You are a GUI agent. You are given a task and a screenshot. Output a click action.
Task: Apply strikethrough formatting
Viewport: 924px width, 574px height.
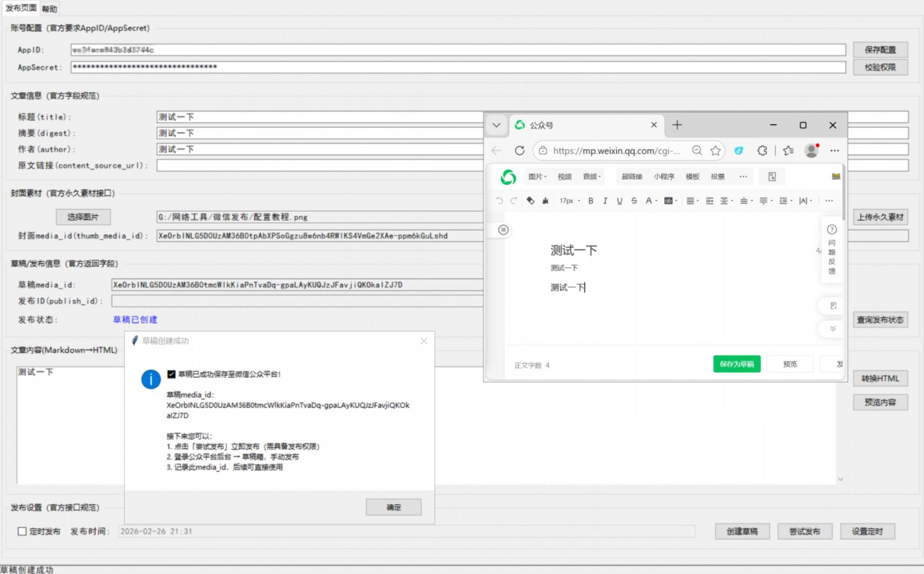[x=634, y=201]
